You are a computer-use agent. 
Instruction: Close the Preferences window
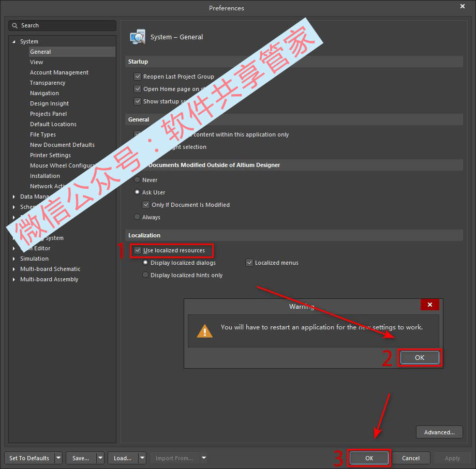[463, 6]
